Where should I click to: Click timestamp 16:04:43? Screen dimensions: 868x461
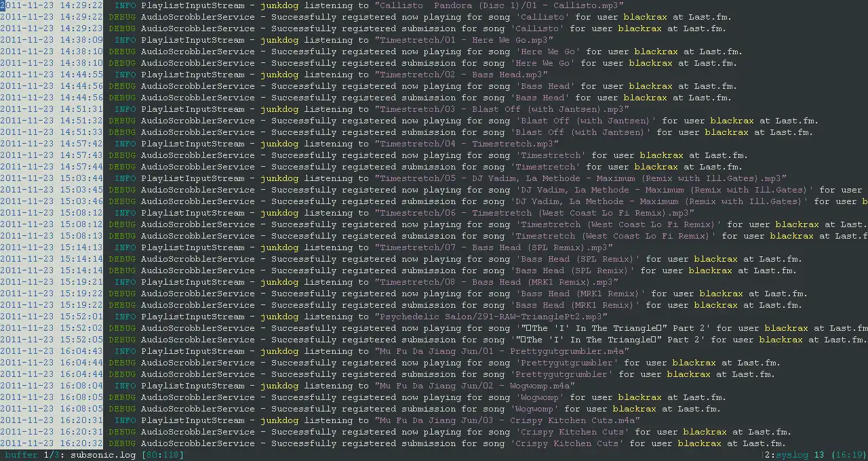coord(81,351)
